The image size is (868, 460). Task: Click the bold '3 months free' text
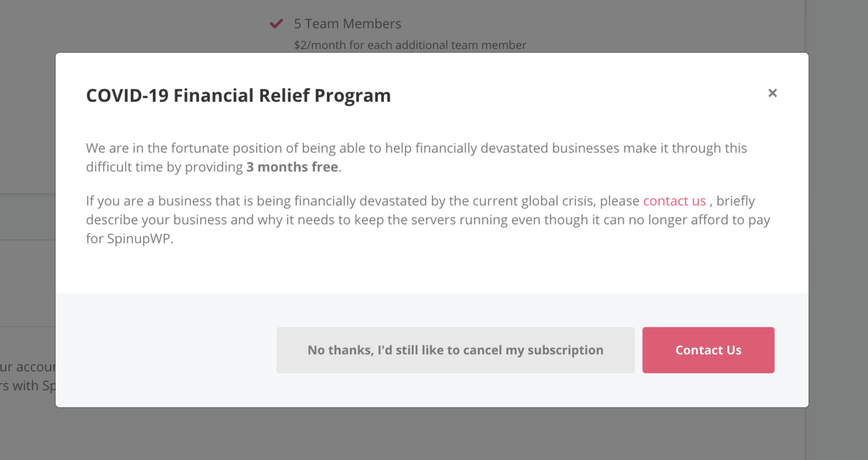click(292, 167)
